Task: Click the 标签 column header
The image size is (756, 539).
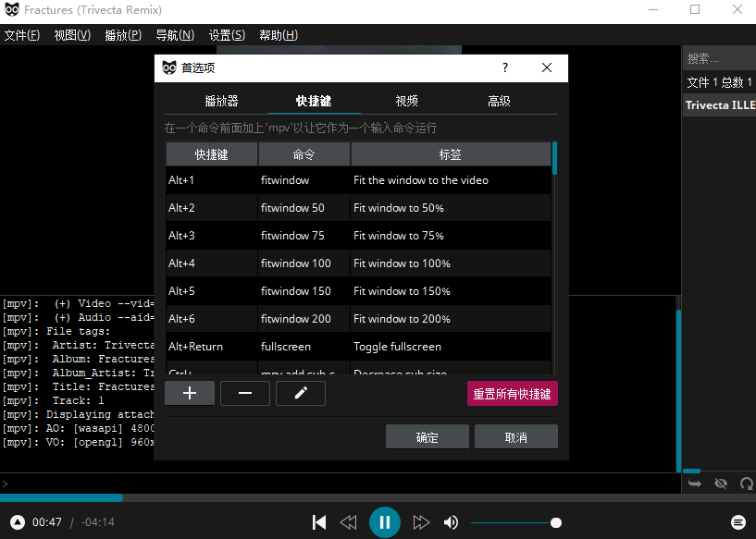Action: [x=451, y=154]
